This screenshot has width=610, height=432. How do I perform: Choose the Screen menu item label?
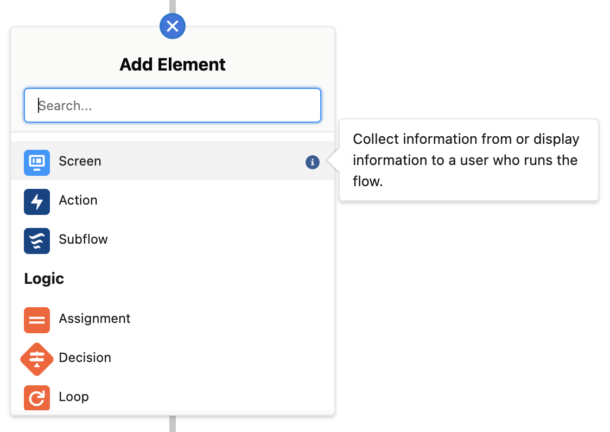(x=80, y=161)
